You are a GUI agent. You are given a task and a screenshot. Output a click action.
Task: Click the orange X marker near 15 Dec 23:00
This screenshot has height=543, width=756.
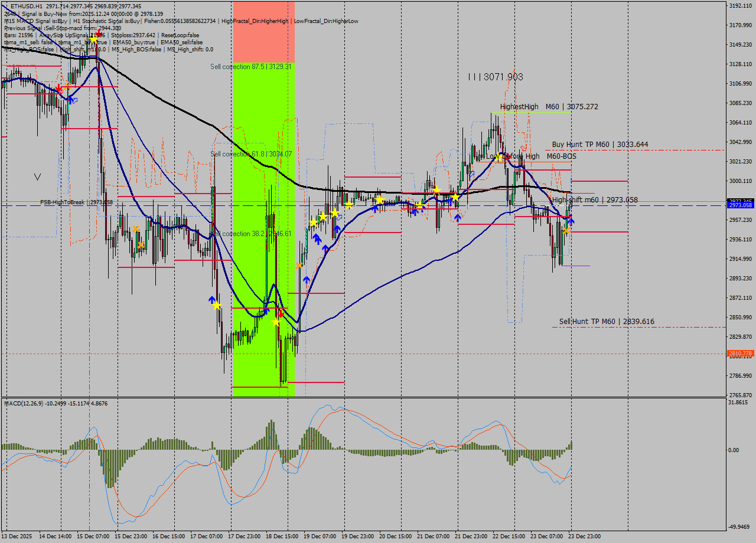pyautogui.click(x=136, y=229)
